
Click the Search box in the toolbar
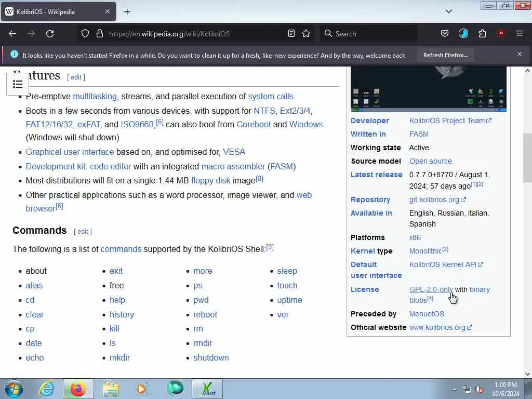click(368, 34)
